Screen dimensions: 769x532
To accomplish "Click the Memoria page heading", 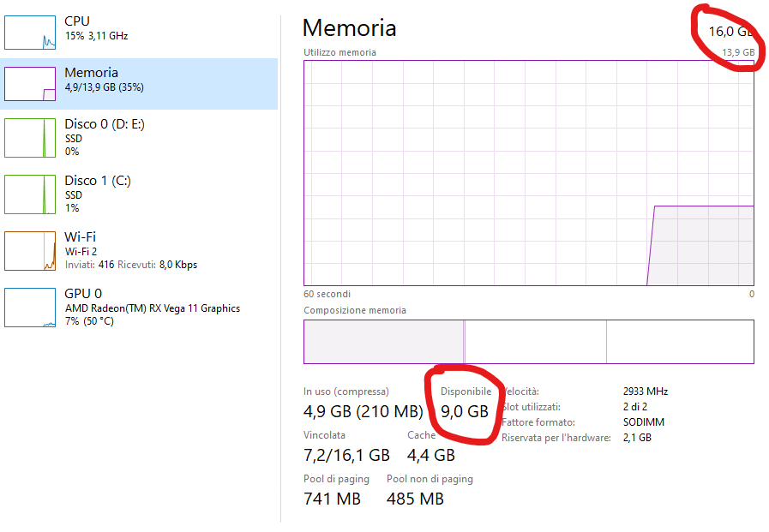I will [349, 28].
